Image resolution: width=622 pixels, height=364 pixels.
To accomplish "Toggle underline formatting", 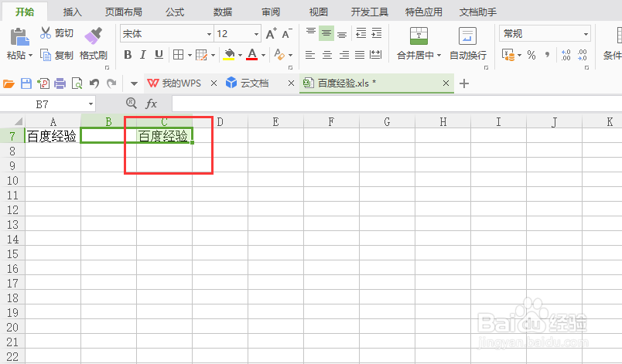I will pyautogui.click(x=159, y=55).
